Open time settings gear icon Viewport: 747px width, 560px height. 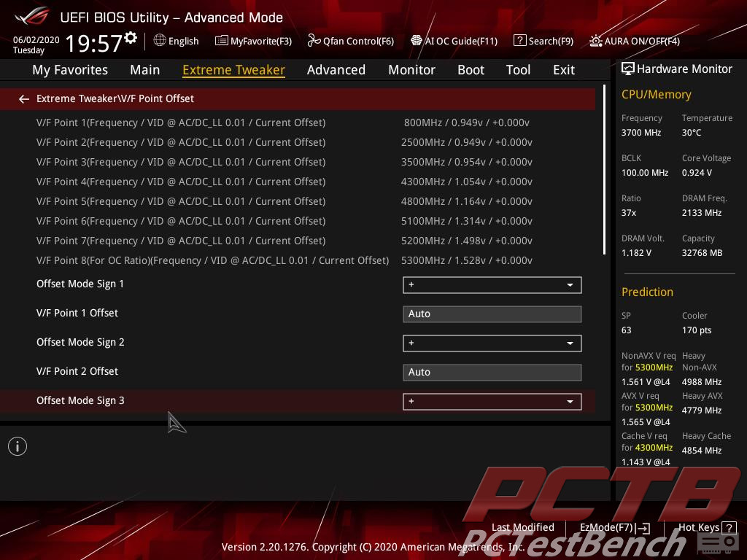pos(131,38)
